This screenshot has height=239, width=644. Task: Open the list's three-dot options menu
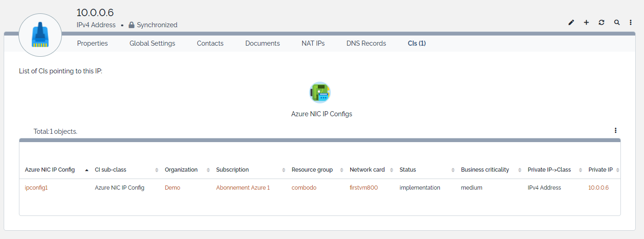tap(615, 131)
